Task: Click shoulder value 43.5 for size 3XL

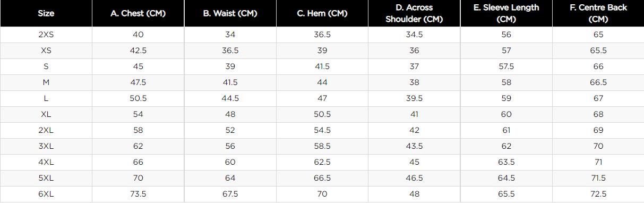Action: (x=414, y=146)
